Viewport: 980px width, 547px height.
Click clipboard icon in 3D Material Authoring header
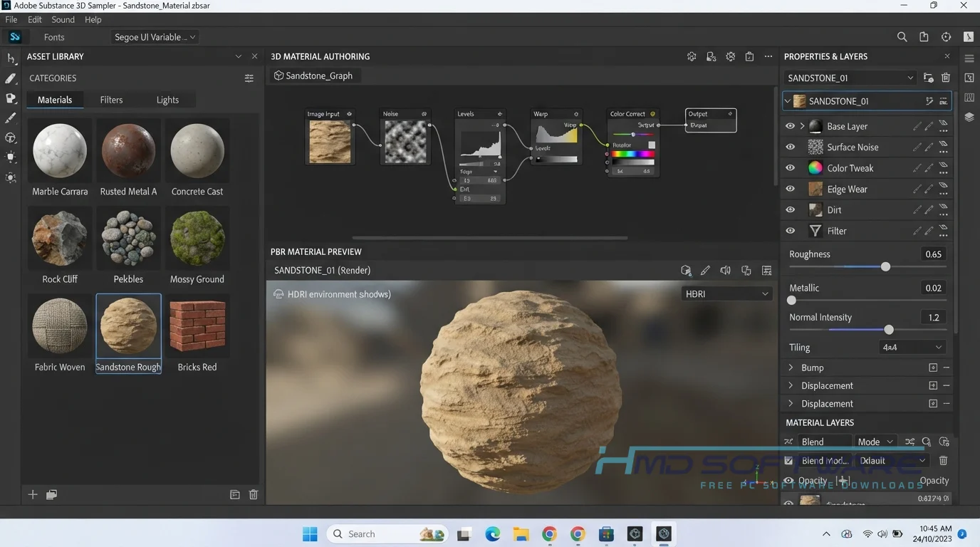(749, 56)
